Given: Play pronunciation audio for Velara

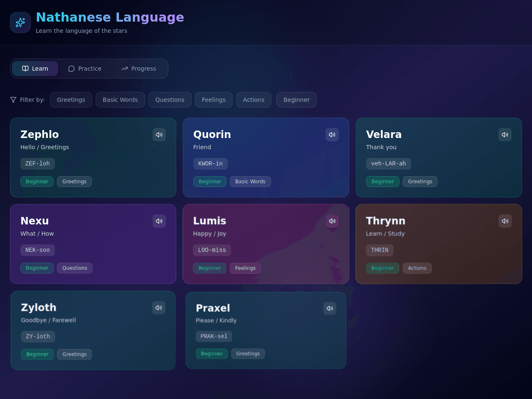Looking at the screenshot, I should coord(505,135).
